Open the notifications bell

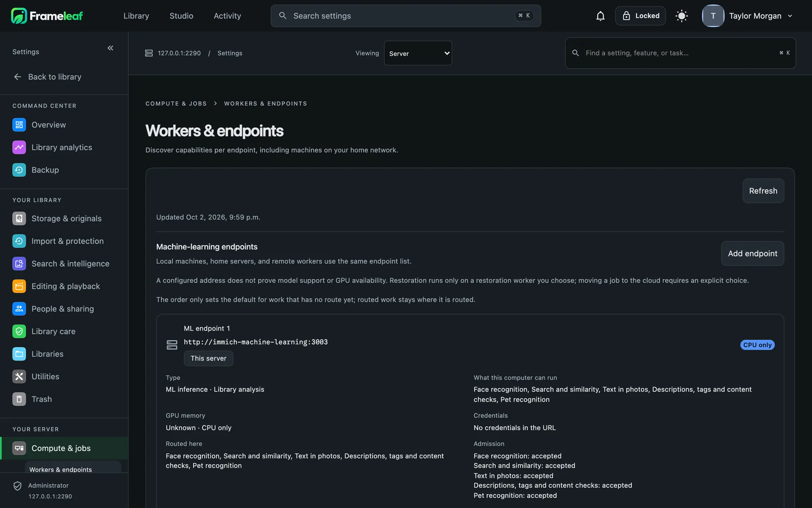pos(600,16)
